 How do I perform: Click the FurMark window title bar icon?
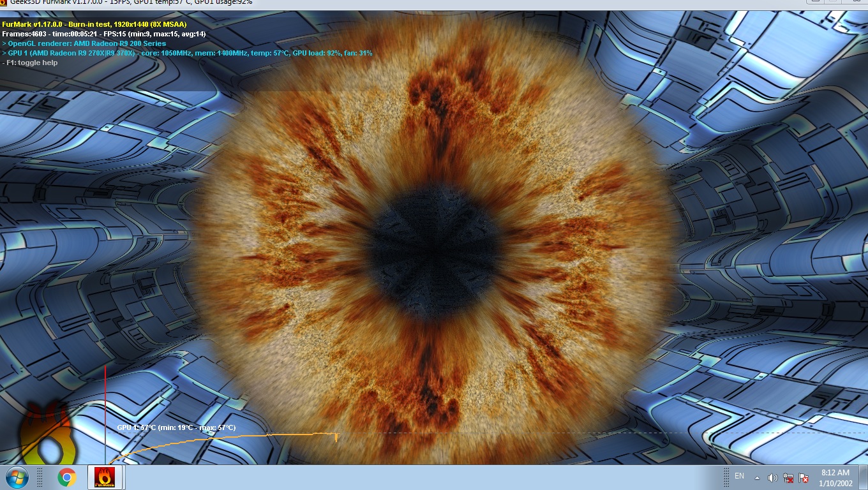click(4, 3)
